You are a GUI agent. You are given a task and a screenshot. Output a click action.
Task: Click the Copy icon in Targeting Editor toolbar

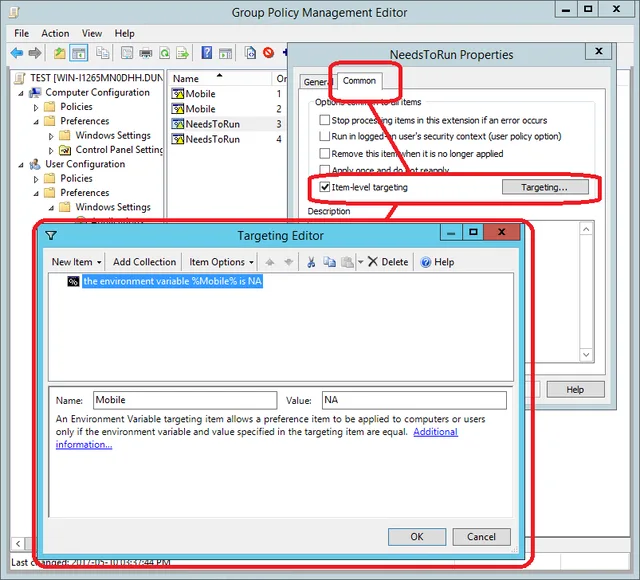(329, 262)
